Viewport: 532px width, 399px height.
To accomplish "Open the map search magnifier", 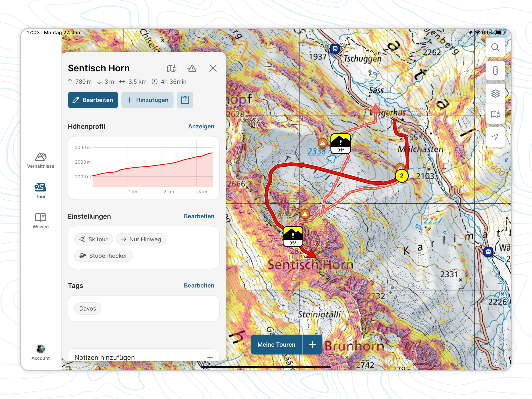I will tap(495, 48).
